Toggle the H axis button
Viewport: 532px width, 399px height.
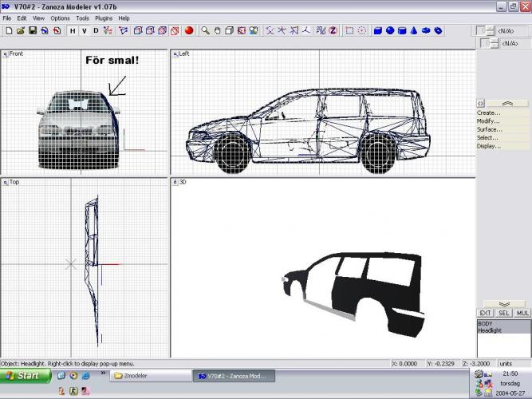pyautogui.click(x=72, y=30)
